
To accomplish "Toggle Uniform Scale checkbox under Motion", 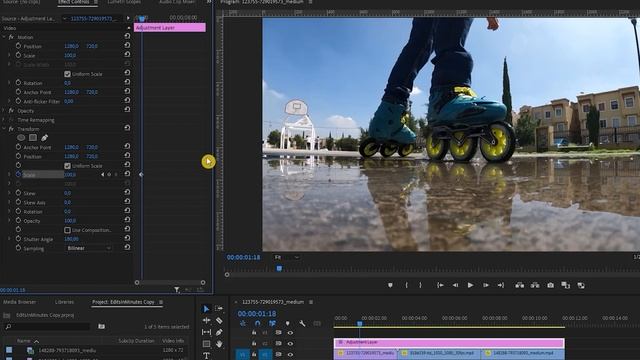I will pyautogui.click(x=67, y=74).
